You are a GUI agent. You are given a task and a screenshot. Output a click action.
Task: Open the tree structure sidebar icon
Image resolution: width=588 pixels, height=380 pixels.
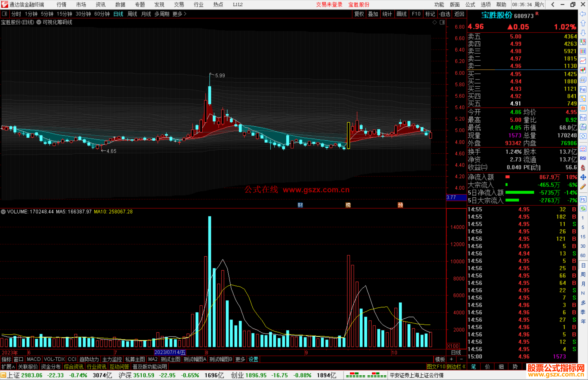[583, 99]
